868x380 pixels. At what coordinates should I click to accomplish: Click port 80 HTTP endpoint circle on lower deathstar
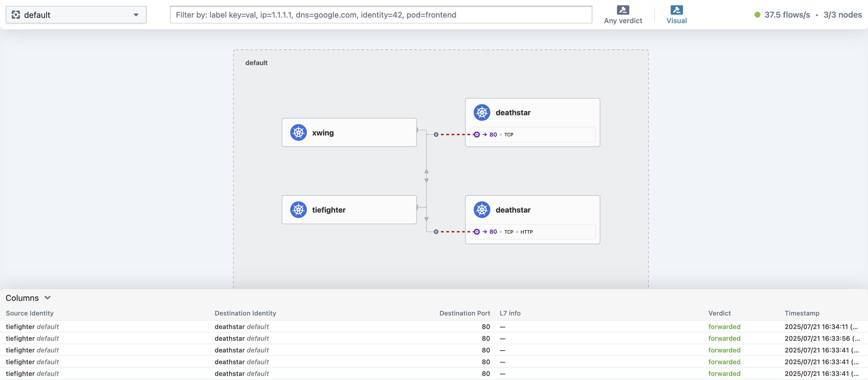477,232
